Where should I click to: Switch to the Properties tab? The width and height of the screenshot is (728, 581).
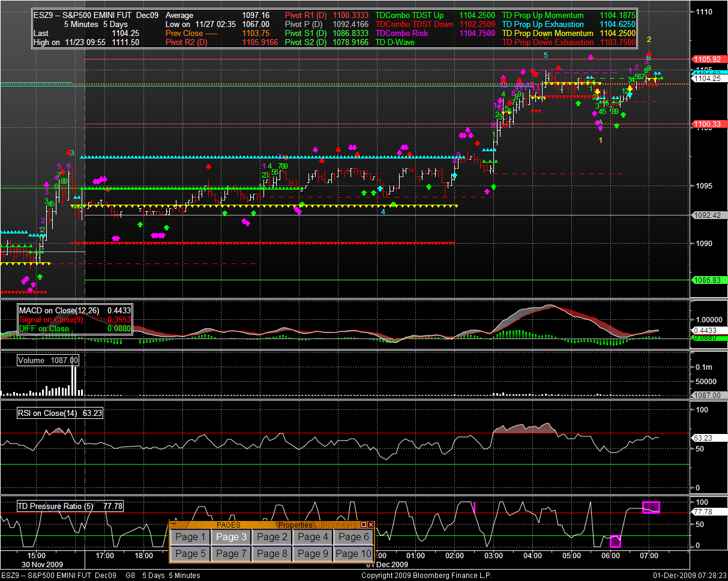click(x=296, y=525)
